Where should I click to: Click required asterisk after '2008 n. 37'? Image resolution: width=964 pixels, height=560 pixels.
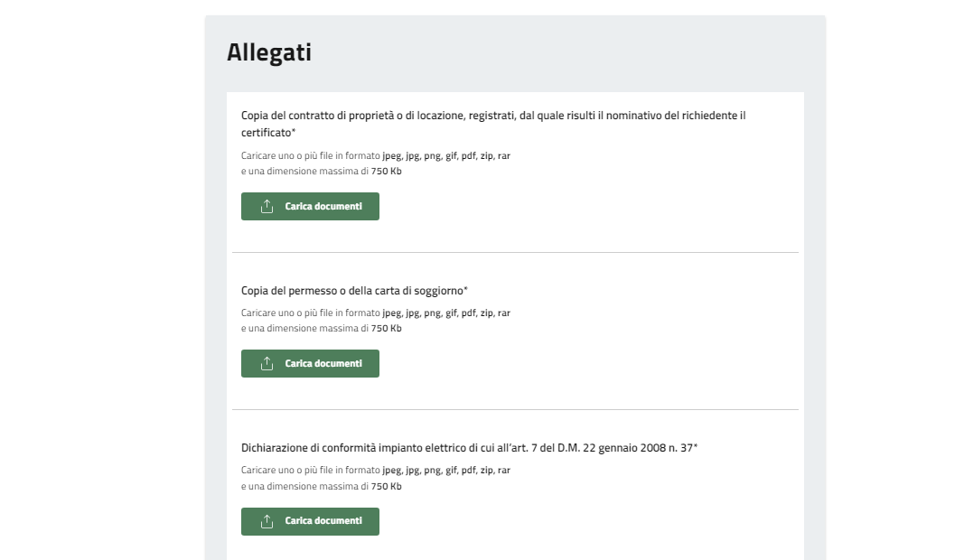coord(695,446)
